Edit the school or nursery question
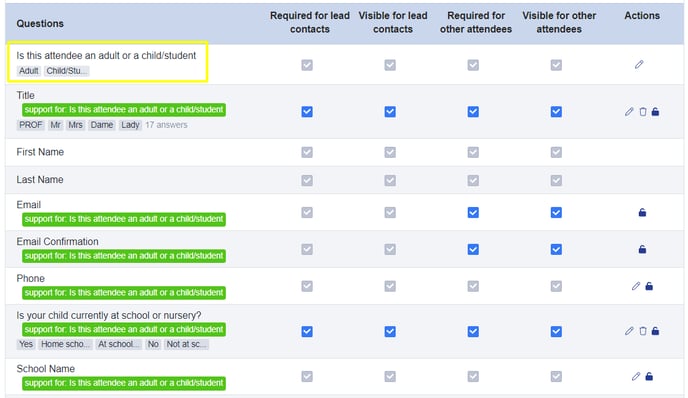The image size is (688, 398). pyautogui.click(x=629, y=331)
